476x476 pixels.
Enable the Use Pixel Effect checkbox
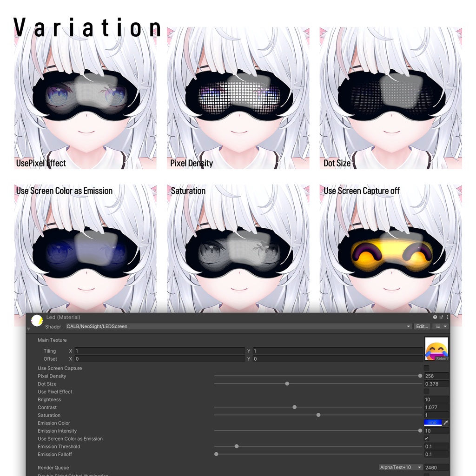(427, 391)
